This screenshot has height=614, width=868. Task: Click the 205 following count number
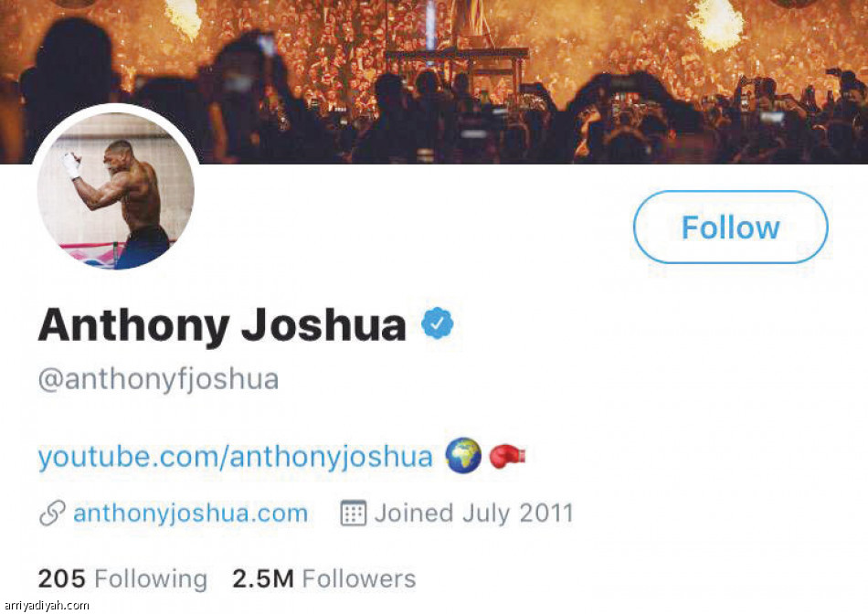click(61, 578)
